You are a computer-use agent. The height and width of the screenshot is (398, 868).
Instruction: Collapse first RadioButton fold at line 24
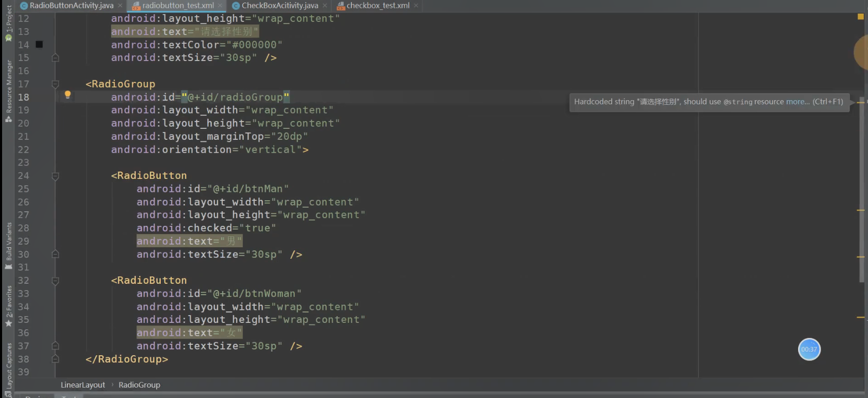55,176
